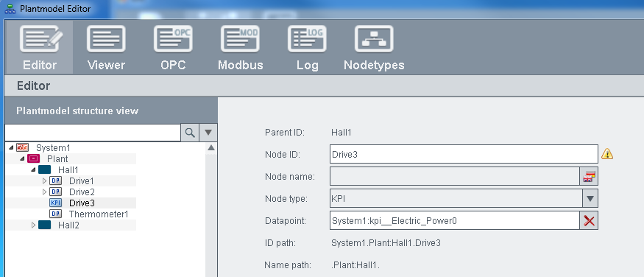Click the warning icon next to Node ID
This screenshot has width=644, height=277.
(607, 154)
